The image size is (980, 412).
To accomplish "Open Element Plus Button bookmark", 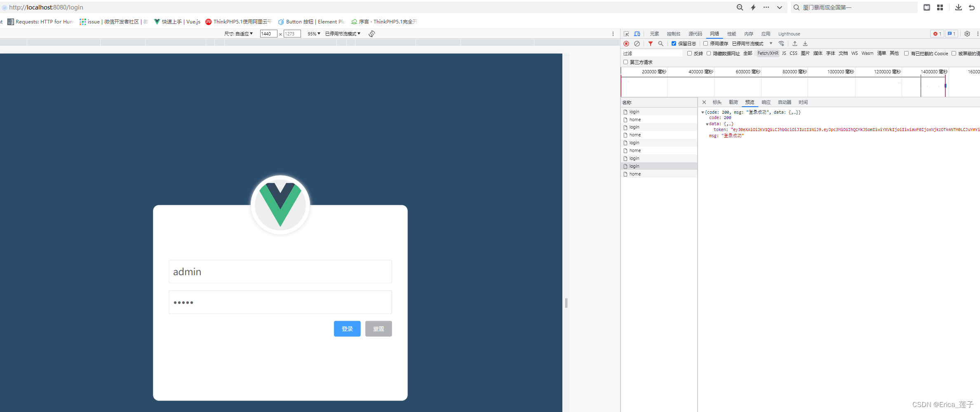I will tap(312, 22).
